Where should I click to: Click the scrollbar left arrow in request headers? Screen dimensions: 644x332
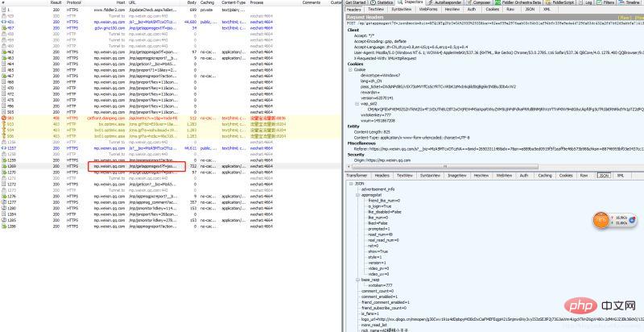tap(350, 167)
